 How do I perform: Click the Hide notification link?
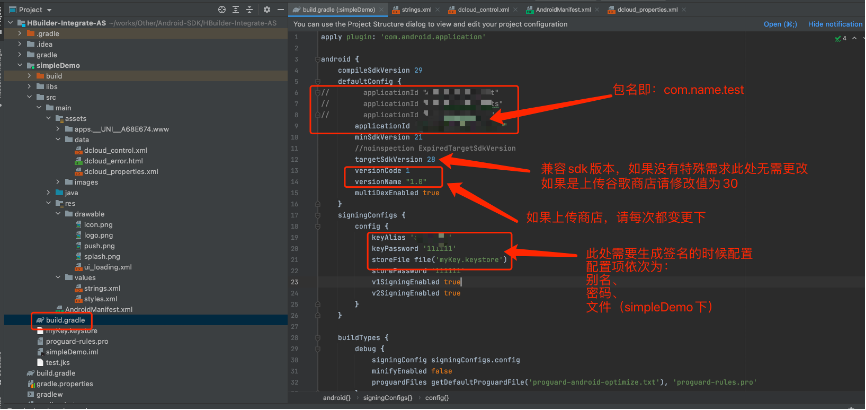coord(836,24)
